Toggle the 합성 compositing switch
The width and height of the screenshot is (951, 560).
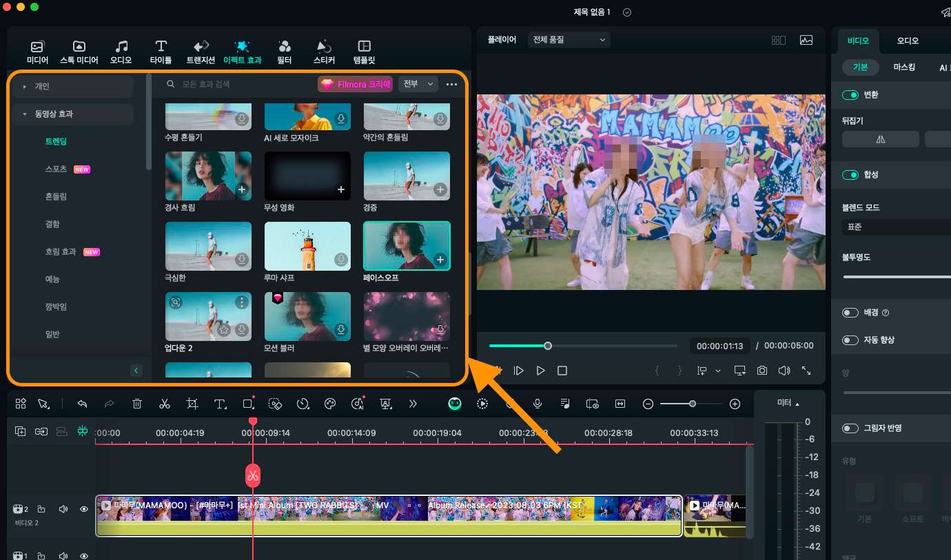click(x=850, y=175)
